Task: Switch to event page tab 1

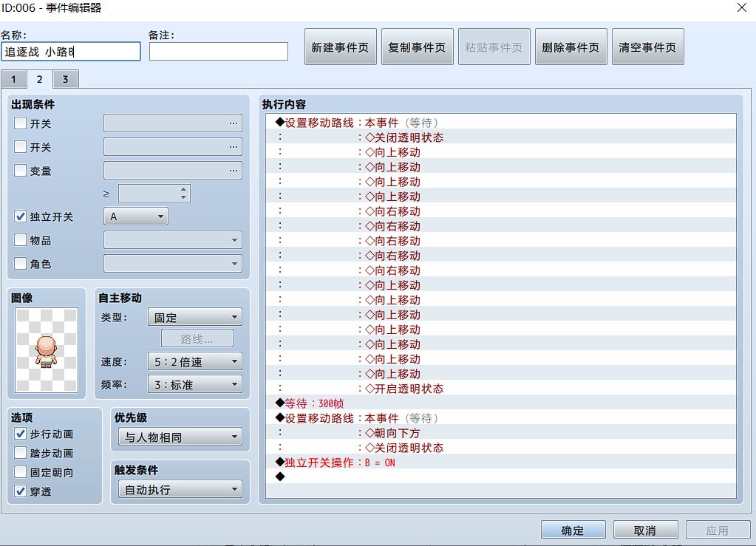Action: coord(13,80)
